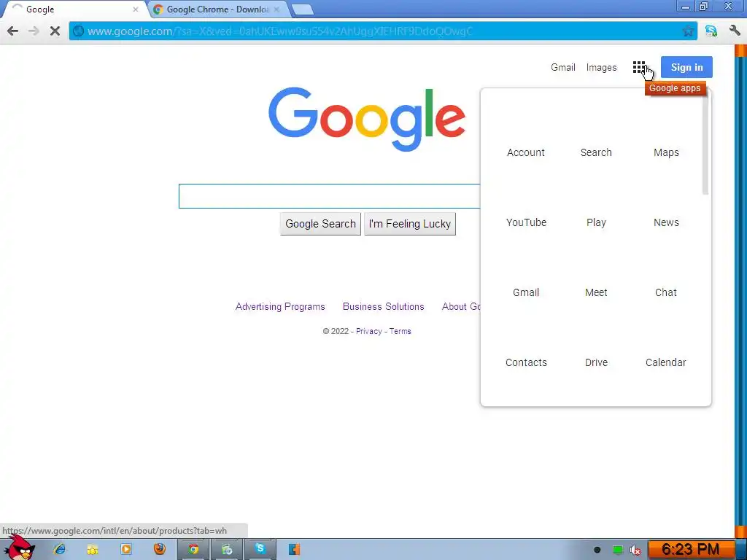Switch to the Google tab

click(x=74, y=9)
